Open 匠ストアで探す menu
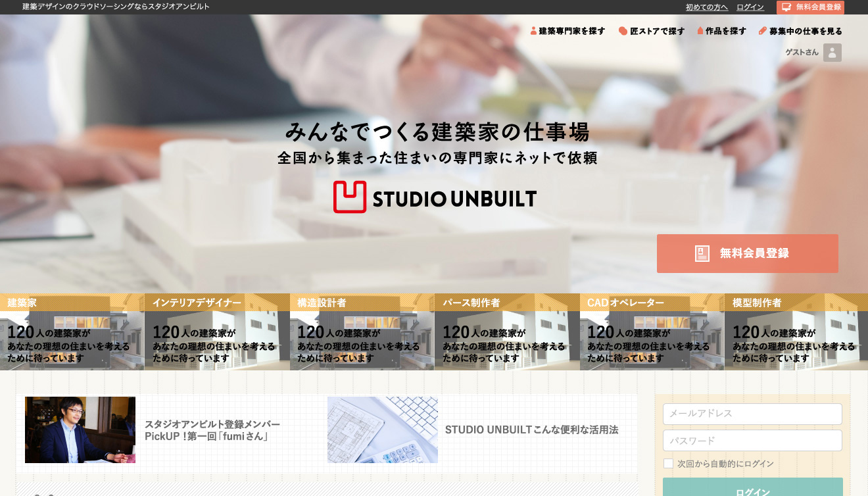The image size is (868, 496). click(652, 31)
